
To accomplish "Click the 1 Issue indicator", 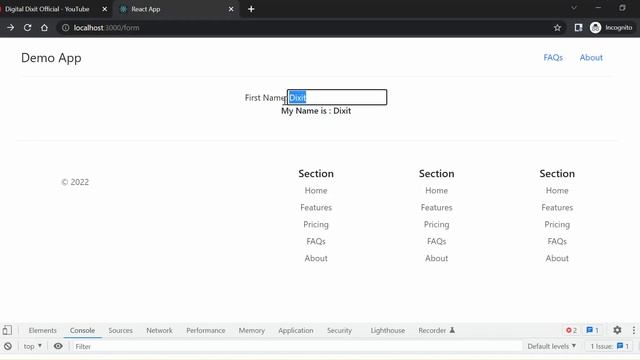I will click(x=609, y=346).
